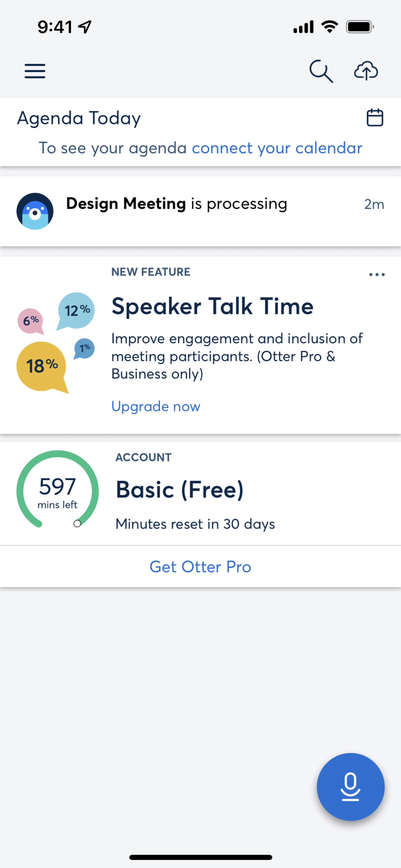The width and height of the screenshot is (401, 868).
Task: Tap the battery indicator in status bar
Action: (x=360, y=27)
